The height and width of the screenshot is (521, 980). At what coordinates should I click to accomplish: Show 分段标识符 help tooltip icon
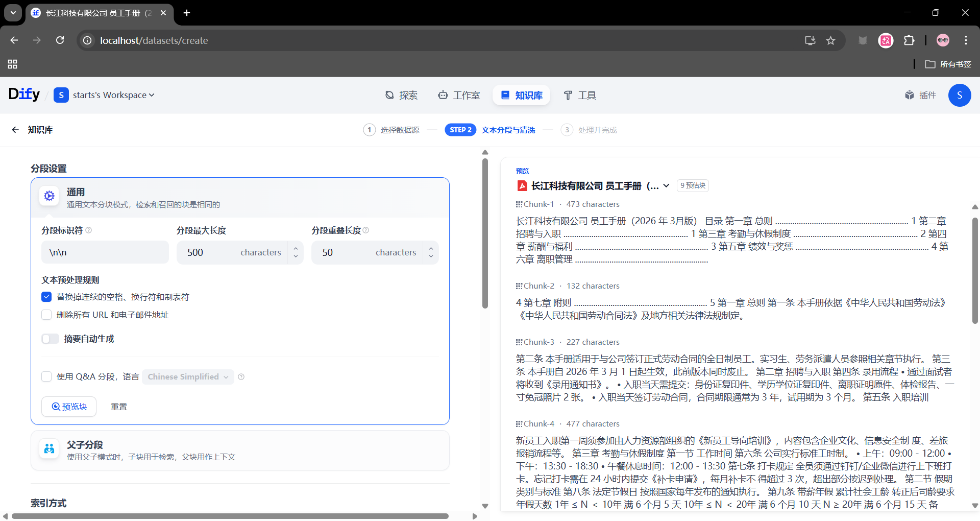pyautogui.click(x=89, y=230)
